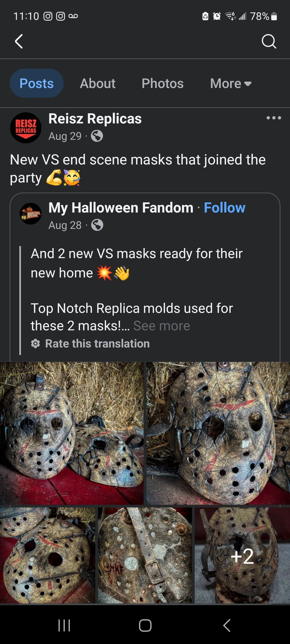Viewport: 290px width, 644px height.
Task: Open the Android recent apps button
Action: click(64, 625)
